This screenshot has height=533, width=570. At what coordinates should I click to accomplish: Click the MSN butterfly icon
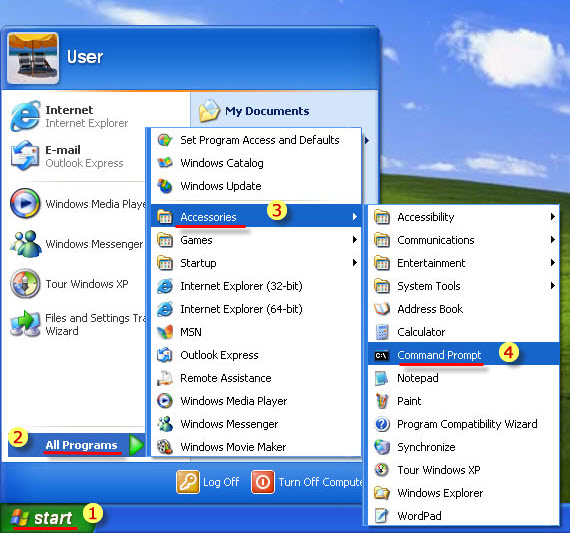click(x=165, y=332)
